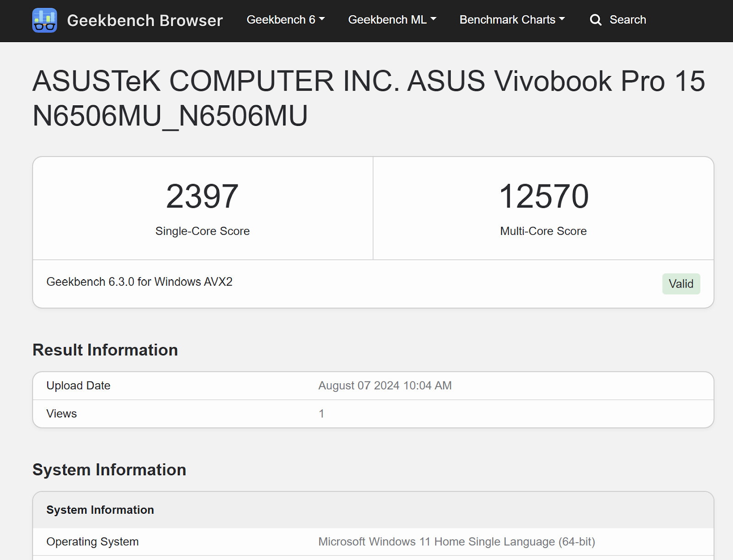Click the Upload Date label
This screenshot has width=733, height=560.
click(78, 386)
